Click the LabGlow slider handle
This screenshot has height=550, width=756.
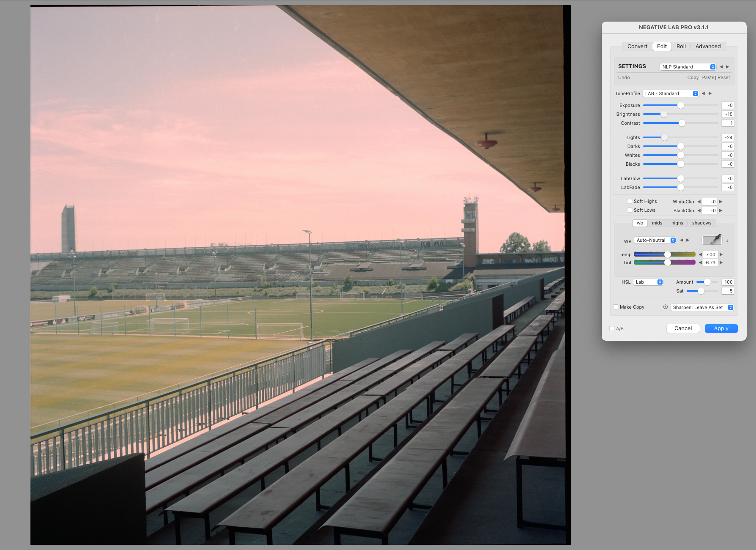(x=681, y=178)
